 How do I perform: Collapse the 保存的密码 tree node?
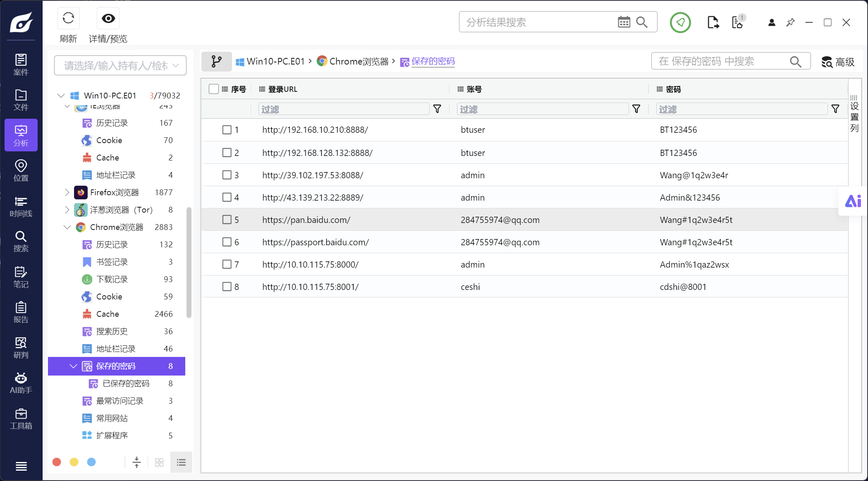point(73,366)
